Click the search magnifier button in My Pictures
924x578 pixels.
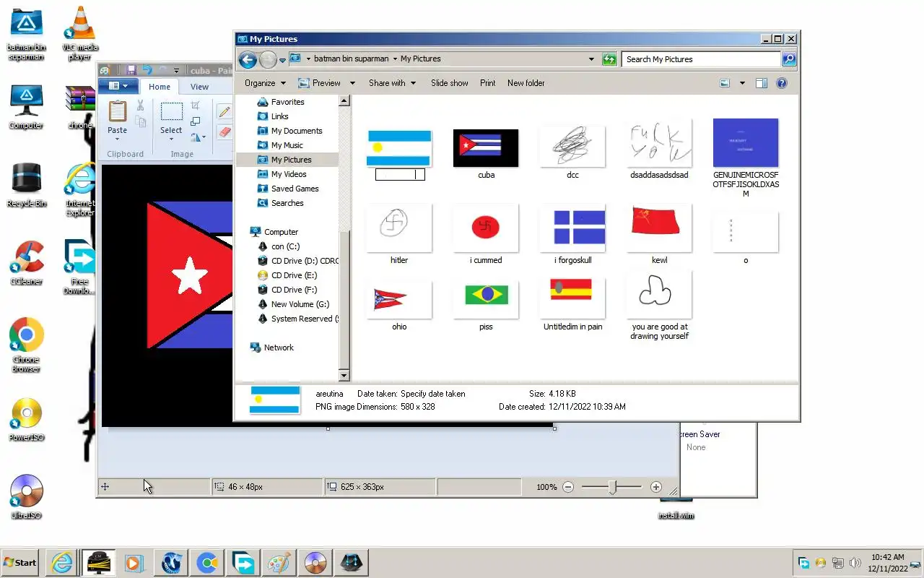789,59
